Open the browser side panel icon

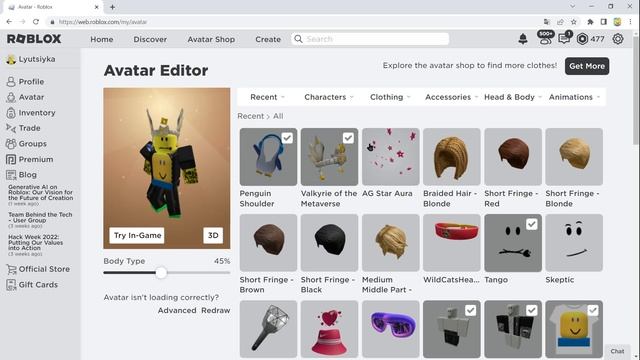[604, 22]
